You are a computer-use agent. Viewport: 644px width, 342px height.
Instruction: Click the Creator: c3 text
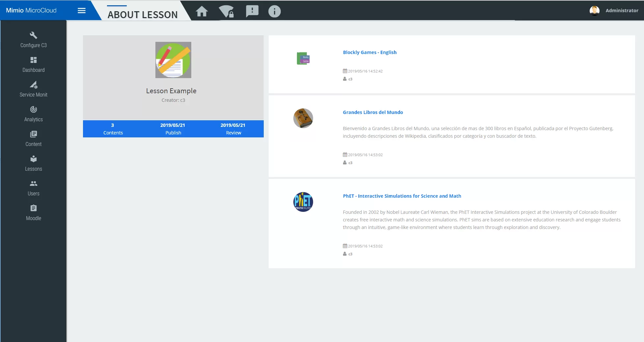tap(173, 100)
